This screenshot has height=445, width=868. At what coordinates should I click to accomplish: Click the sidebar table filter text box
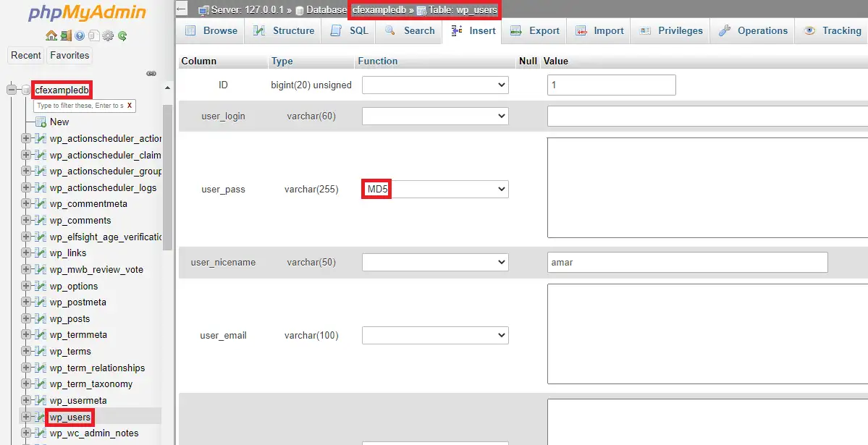(x=84, y=105)
